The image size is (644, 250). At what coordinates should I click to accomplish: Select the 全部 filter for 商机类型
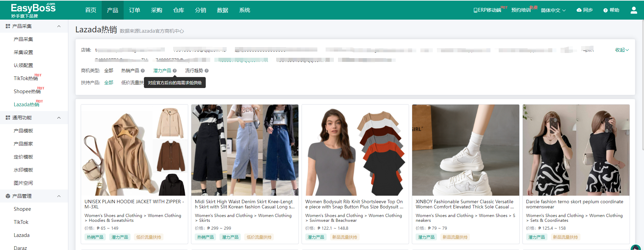109,71
